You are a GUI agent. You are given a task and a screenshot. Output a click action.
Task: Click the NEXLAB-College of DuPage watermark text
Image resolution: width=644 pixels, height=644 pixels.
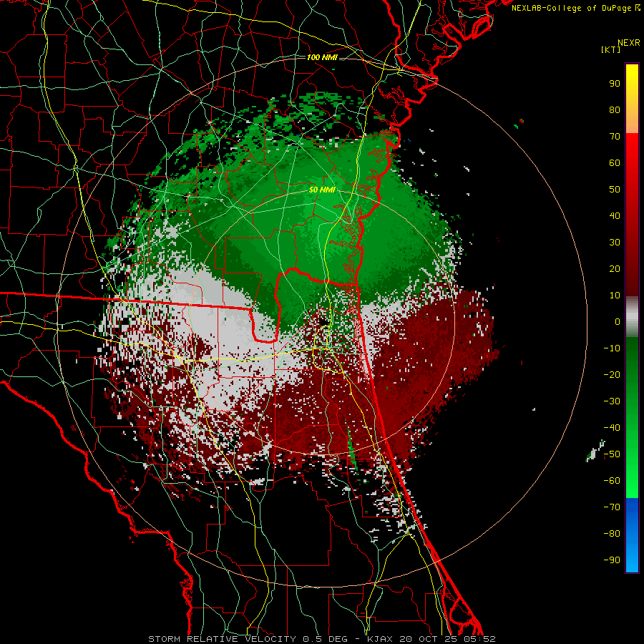click(576, 8)
